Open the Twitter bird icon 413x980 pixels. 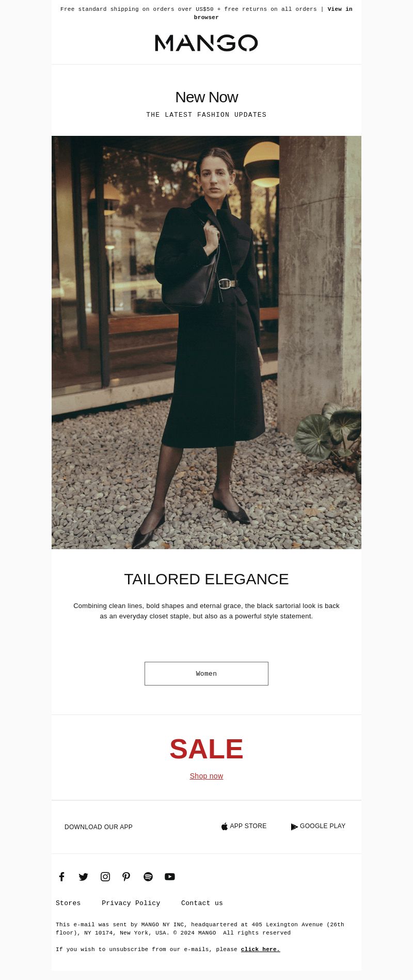click(84, 877)
